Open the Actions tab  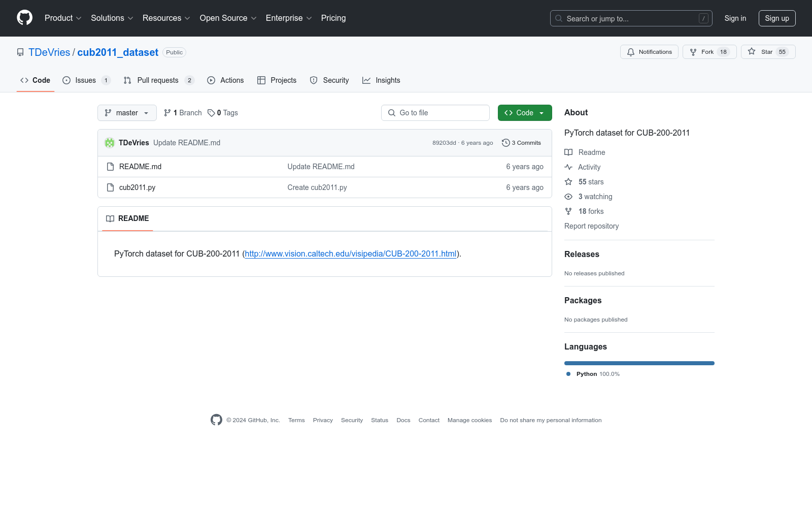coord(226,80)
